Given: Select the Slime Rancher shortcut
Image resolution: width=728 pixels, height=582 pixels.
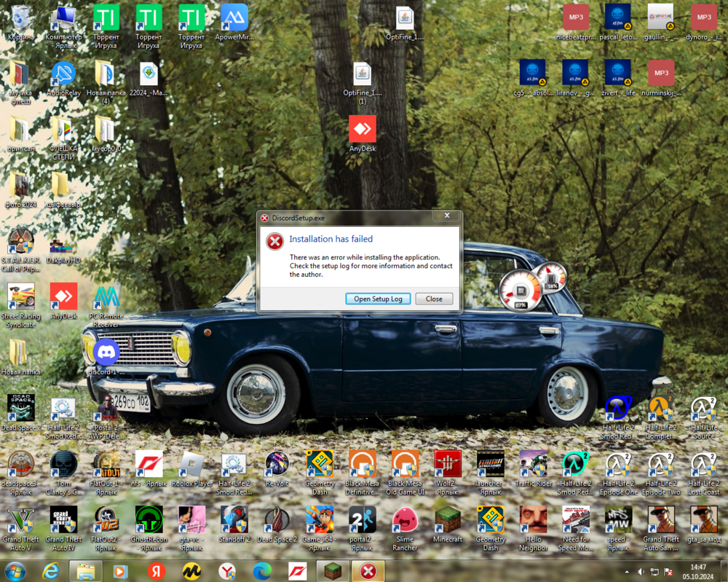Looking at the screenshot, I should [x=405, y=529].
